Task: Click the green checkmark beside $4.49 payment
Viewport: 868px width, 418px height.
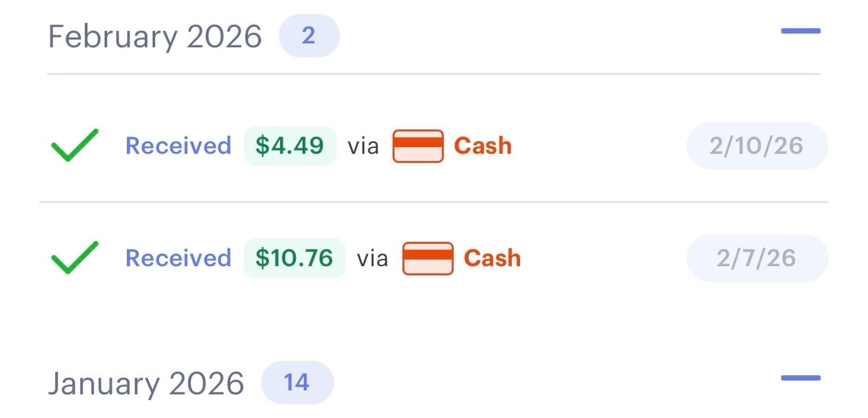Action: 75,145
